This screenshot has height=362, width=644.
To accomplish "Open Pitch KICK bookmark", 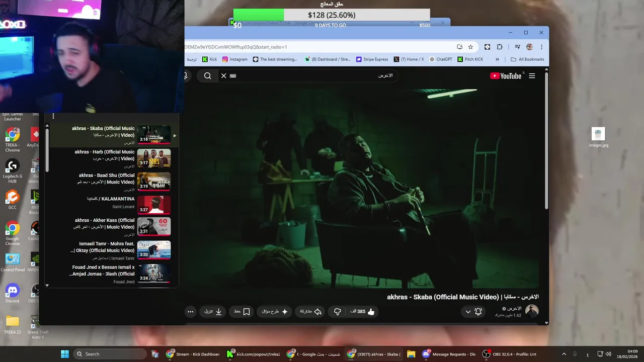I will coord(470,59).
